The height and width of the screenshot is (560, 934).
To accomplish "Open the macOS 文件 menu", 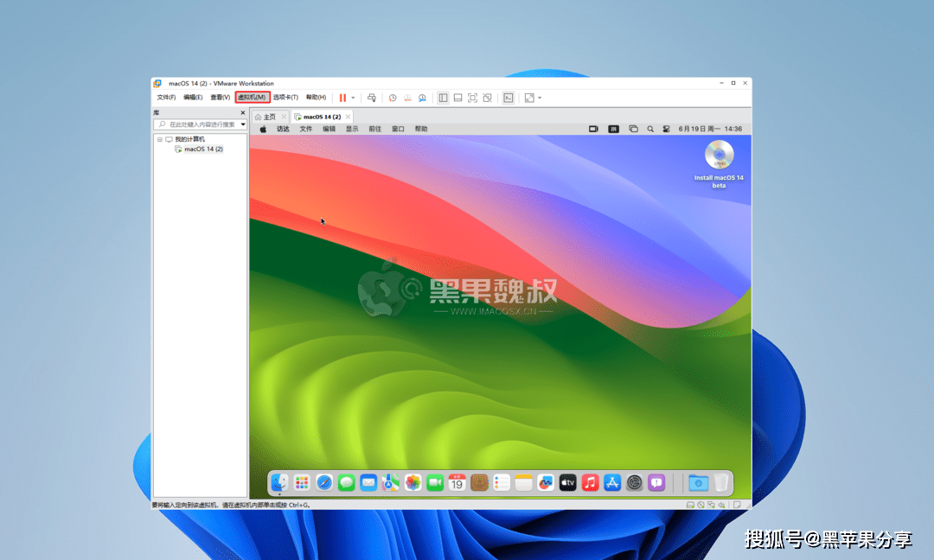I will click(x=306, y=129).
